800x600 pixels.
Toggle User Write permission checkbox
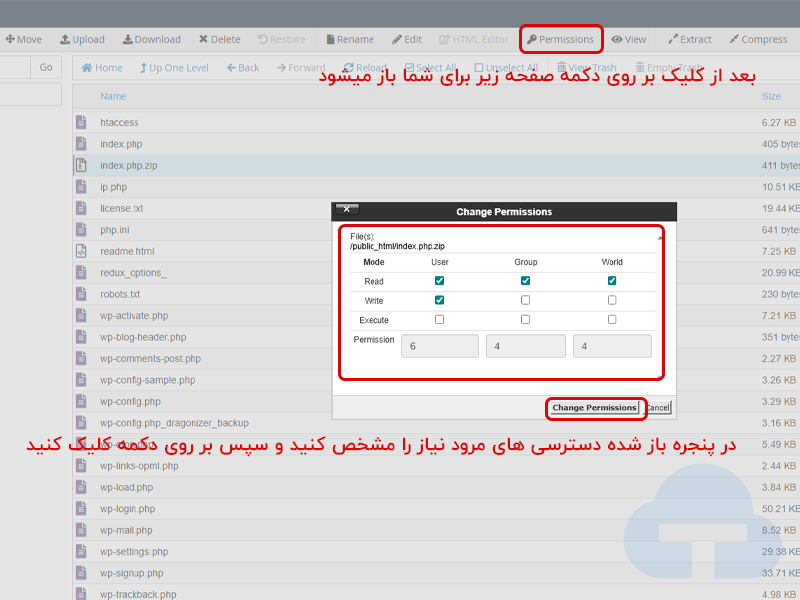439,300
